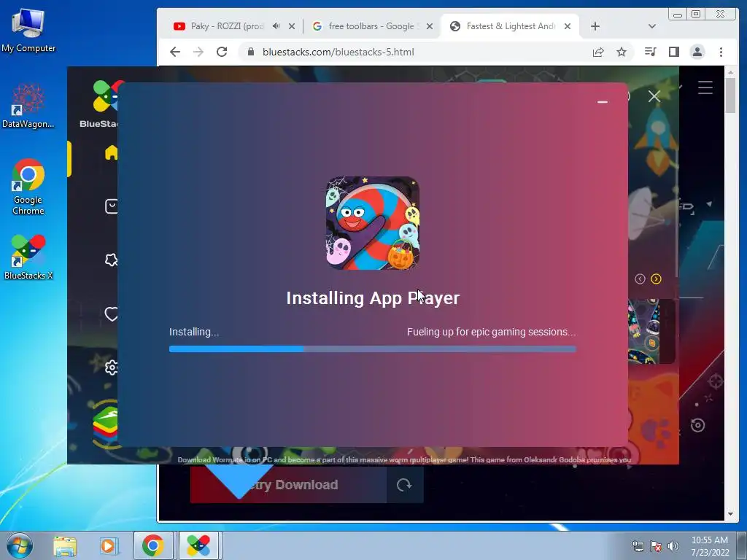Screen dimensions: 747x560
Task: Close the Fastest & Lightest tab
Action: click(x=568, y=26)
